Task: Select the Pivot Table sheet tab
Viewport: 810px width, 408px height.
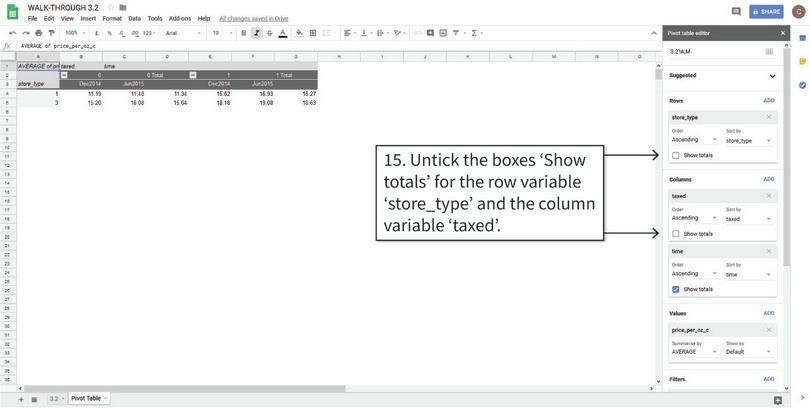Action: [87, 398]
